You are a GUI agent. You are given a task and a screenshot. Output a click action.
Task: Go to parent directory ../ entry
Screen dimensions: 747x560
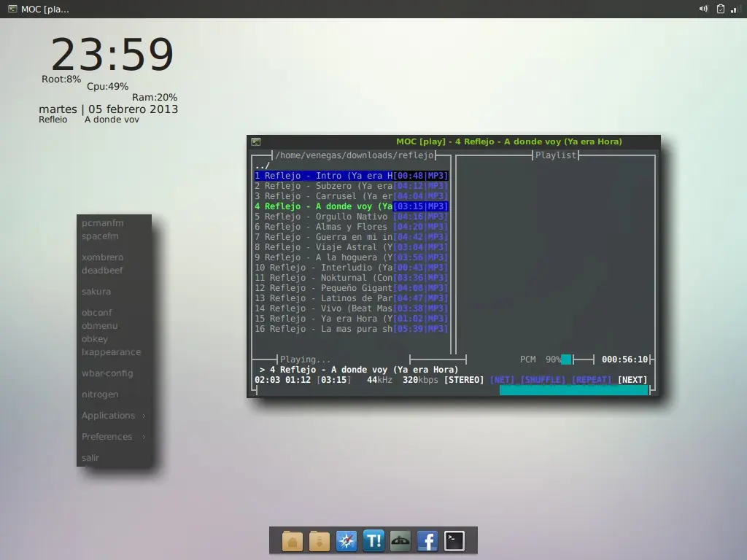click(x=262, y=166)
